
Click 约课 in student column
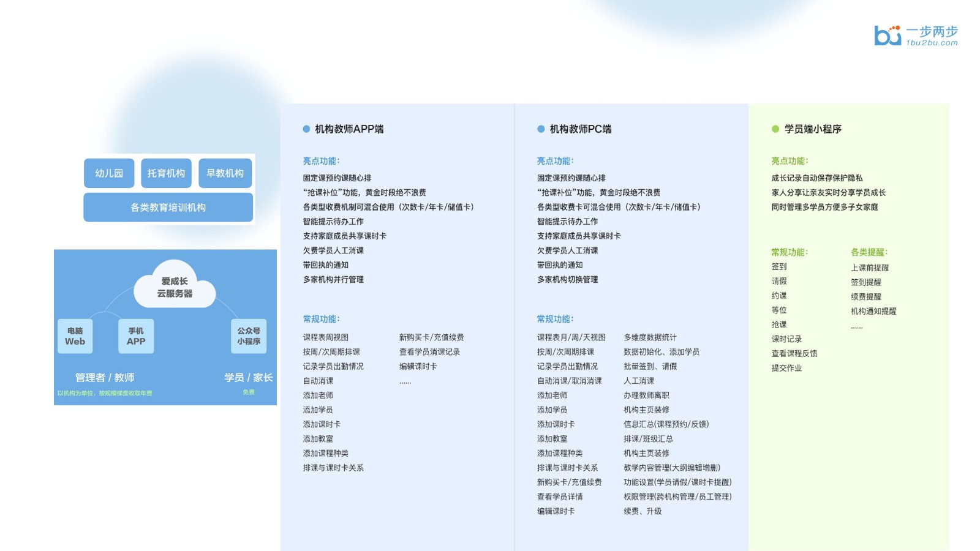click(779, 296)
